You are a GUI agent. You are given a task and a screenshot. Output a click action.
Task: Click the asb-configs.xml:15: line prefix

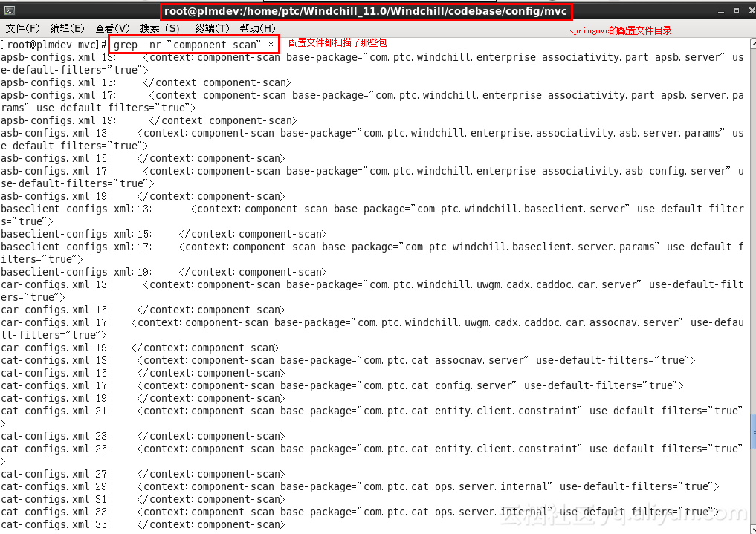pyautogui.click(x=56, y=158)
